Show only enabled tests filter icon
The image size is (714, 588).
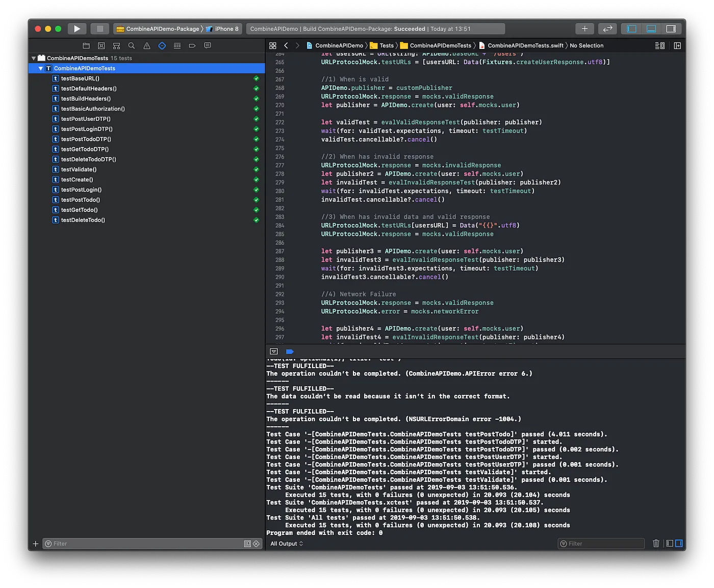click(x=247, y=544)
